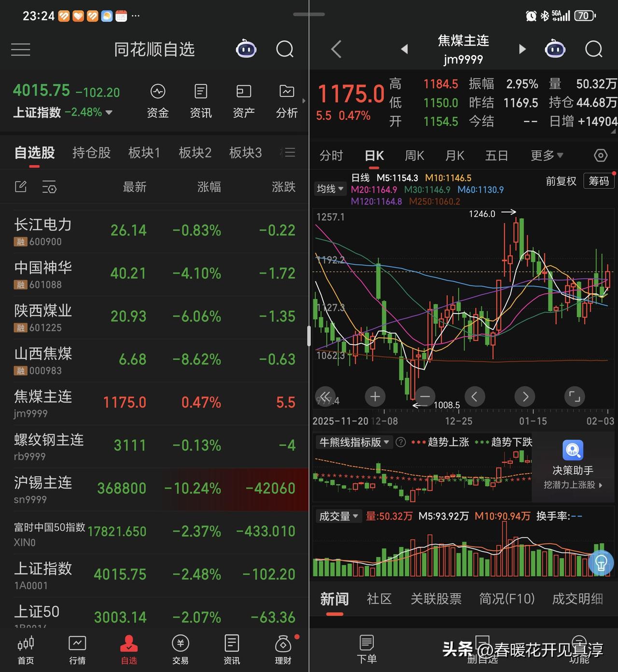
Task: Tap the search icon in 同花顺自选 header
Action: [285, 49]
